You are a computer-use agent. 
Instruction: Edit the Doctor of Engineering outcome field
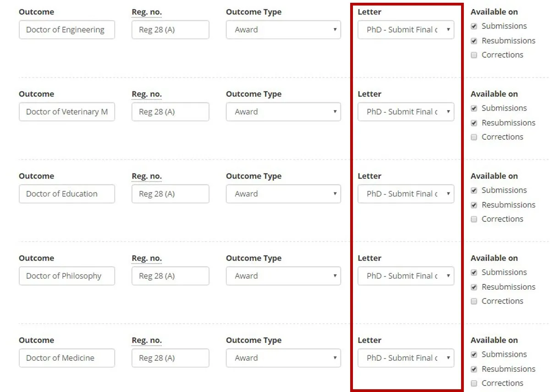click(x=66, y=29)
